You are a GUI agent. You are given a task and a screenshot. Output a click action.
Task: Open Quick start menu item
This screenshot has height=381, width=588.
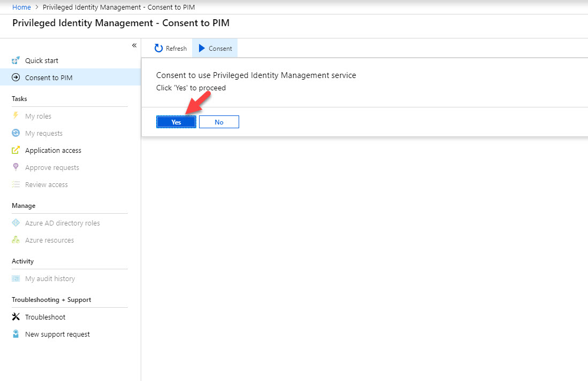[x=71, y=60]
